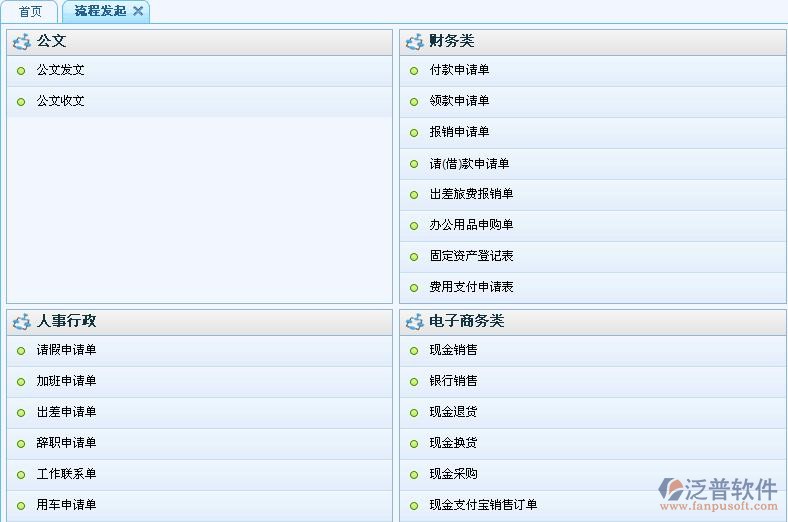Open 出差申请单 in 人事行政

66,412
